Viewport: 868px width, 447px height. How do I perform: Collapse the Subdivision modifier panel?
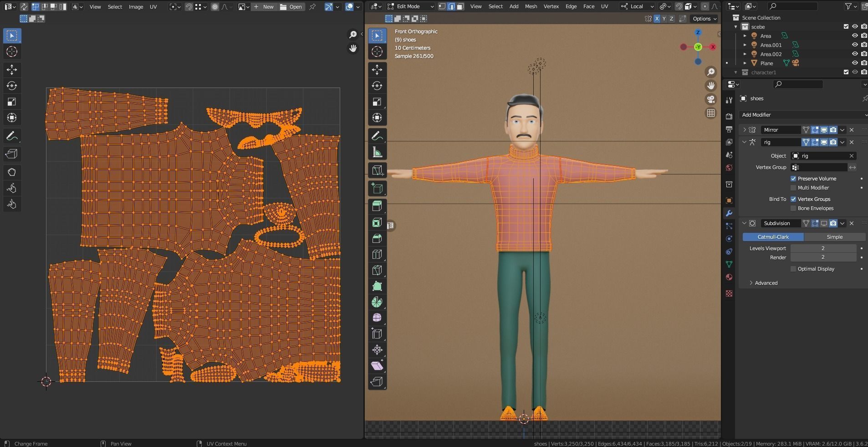(x=745, y=223)
